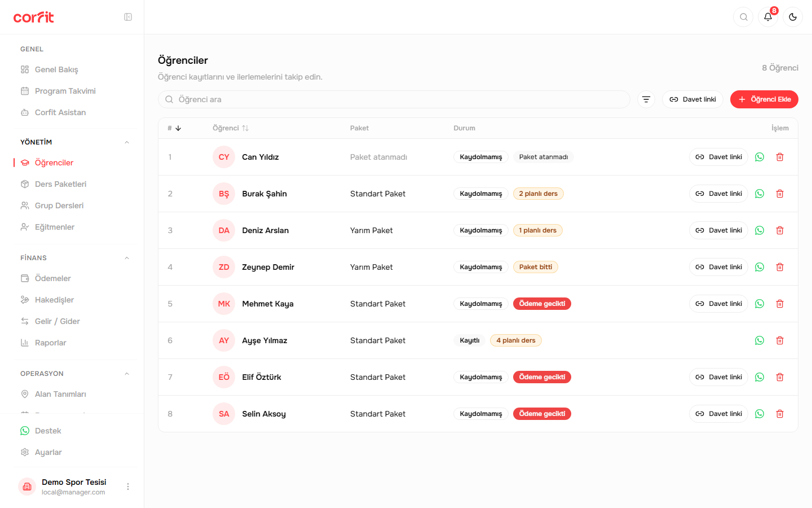Go to Ders Paketleri in the sidebar
This screenshot has width=812, height=508.
(60, 184)
